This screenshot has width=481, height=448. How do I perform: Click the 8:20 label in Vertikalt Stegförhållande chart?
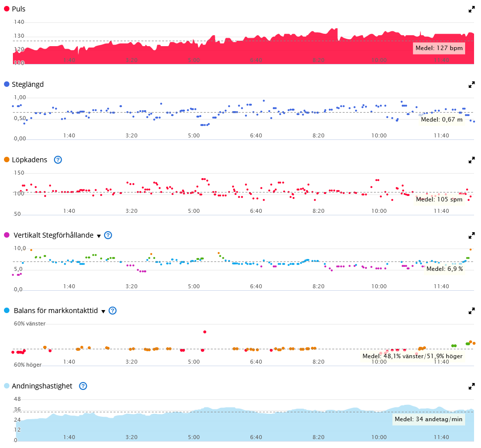(x=318, y=287)
